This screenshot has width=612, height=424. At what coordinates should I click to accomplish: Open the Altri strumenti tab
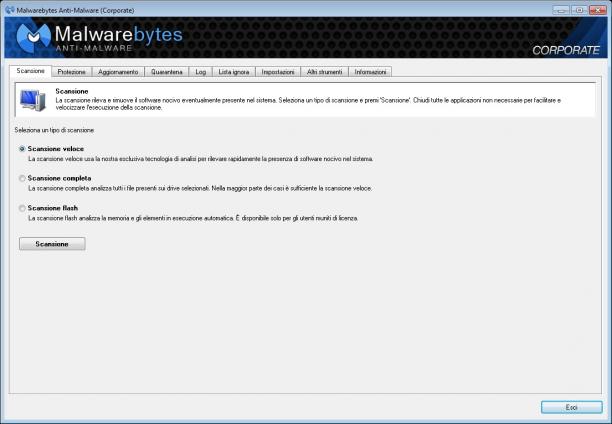click(324, 72)
